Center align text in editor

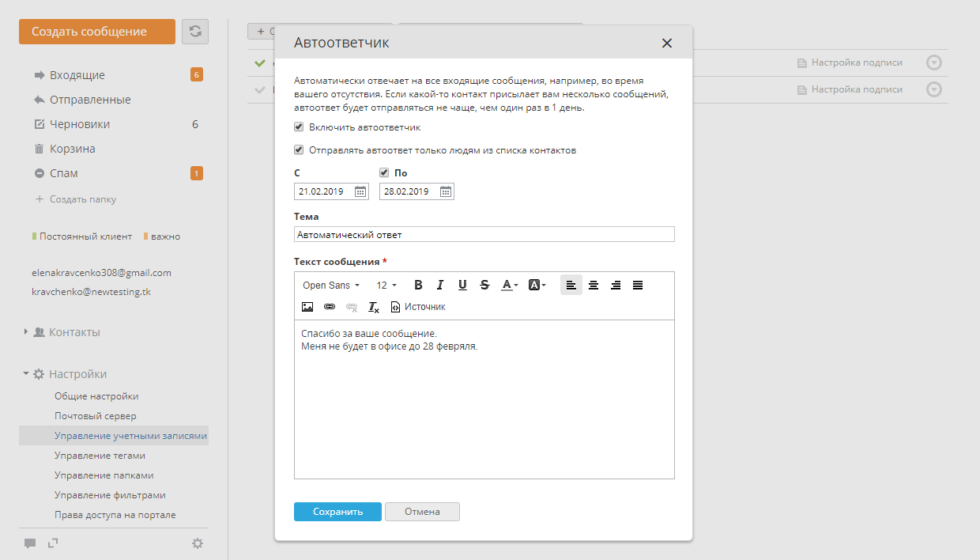[594, 285]
